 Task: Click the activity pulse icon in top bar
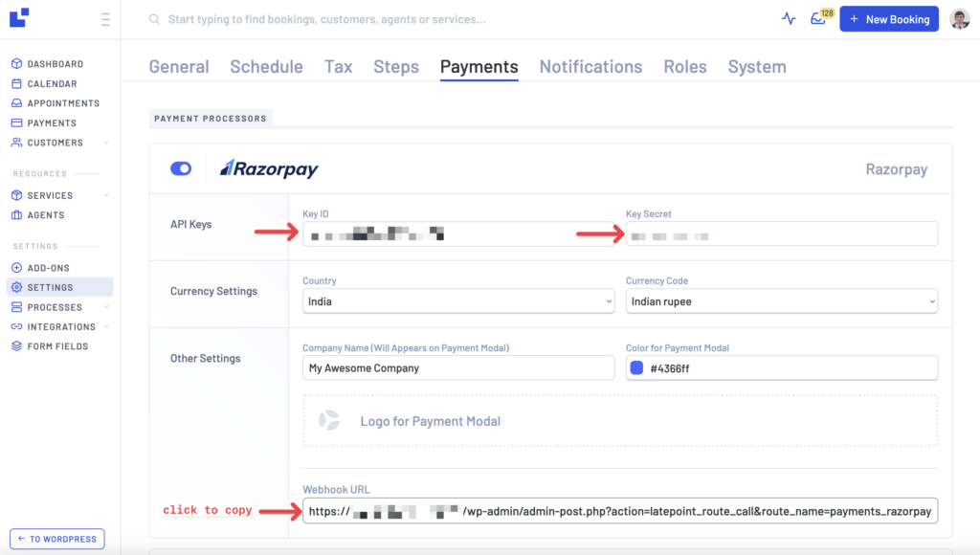tap(787, 18)
